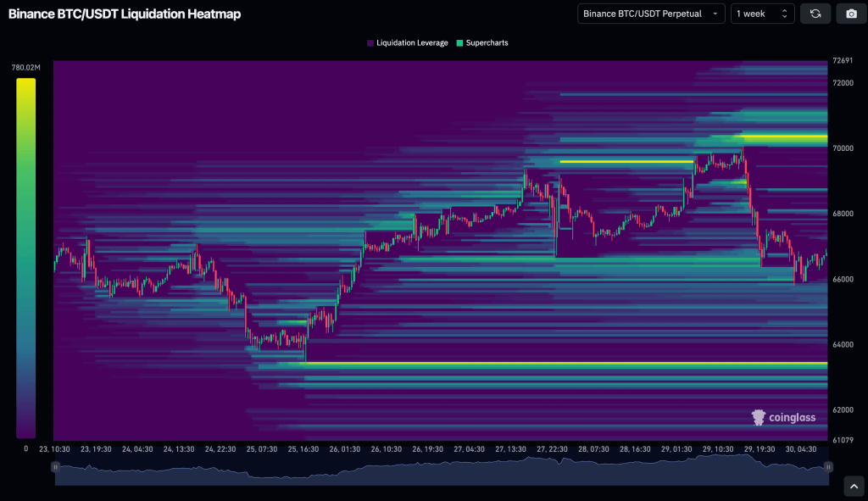Open the 1 week timeframe selector
This screenshot has width=868, height=501.
[x=762, y=14]
